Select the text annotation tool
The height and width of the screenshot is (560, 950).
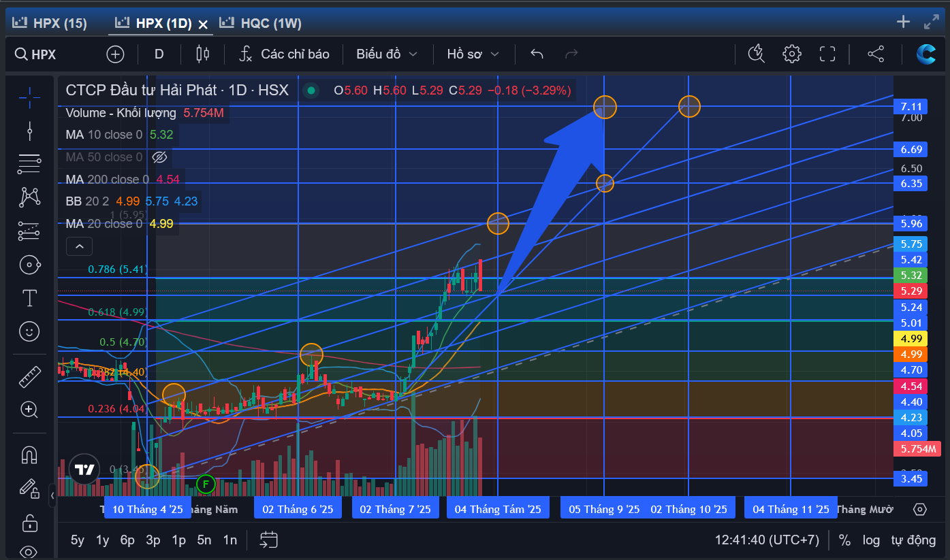(x=29, y=298)
